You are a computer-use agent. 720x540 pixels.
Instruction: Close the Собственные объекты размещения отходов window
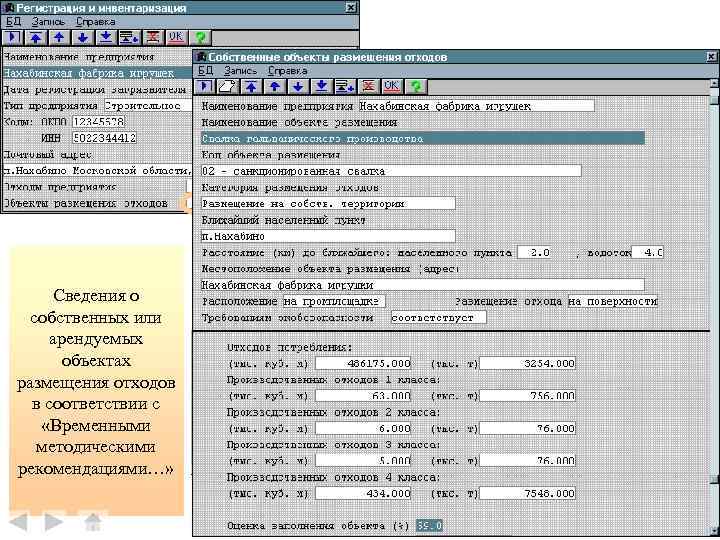(x=711, y=57)
